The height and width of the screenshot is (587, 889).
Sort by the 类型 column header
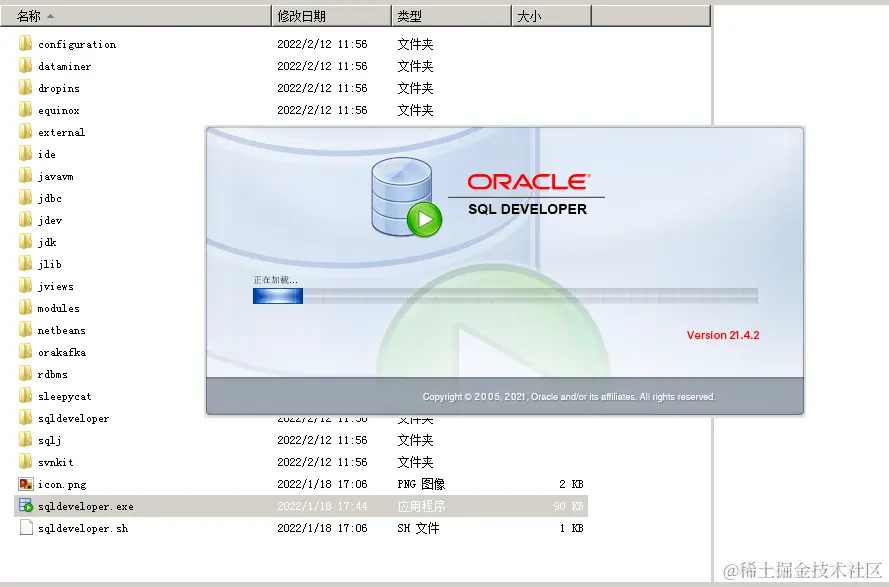click(x=451, y=16)
